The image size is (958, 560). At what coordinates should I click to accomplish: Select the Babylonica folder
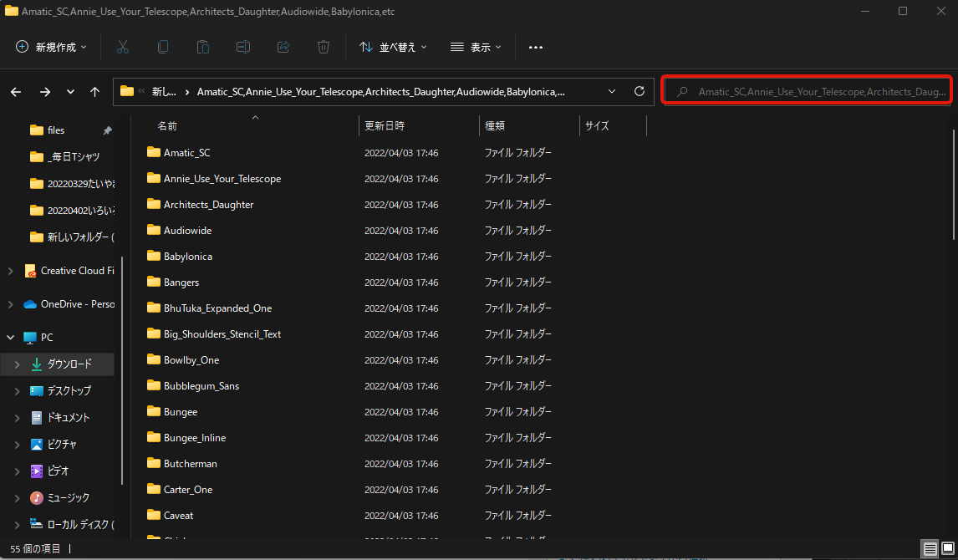(187, 257)
